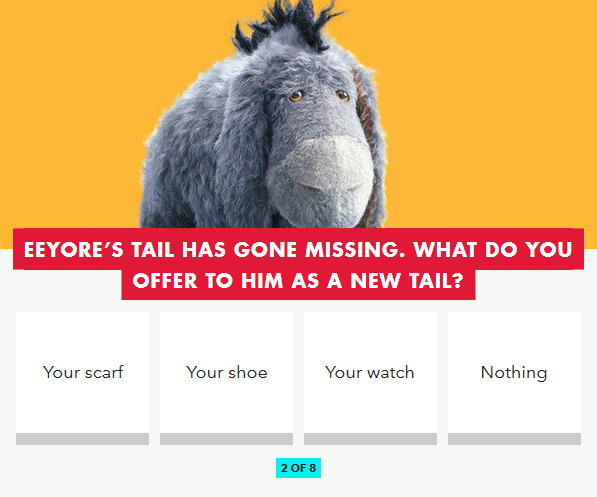
Task: Click the "2 OF 8" progress badge
Action: pyautogui.click(x=298, y=468)
